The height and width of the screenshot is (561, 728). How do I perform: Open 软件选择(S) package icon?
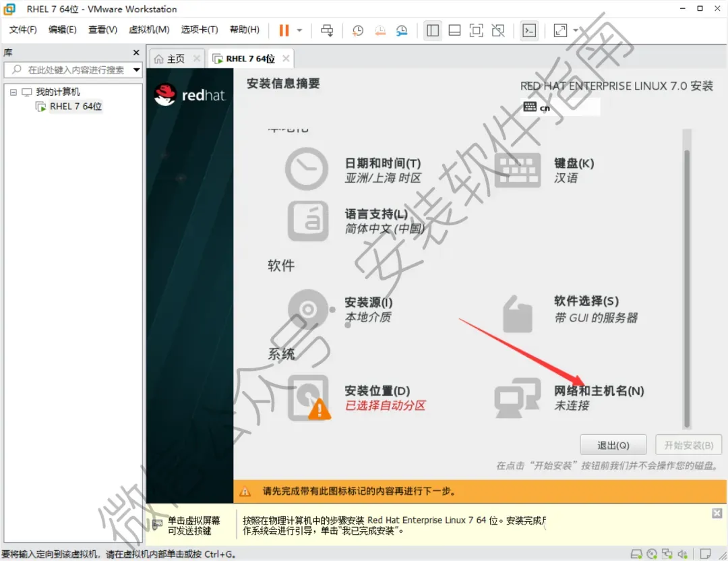click(517, 314)
